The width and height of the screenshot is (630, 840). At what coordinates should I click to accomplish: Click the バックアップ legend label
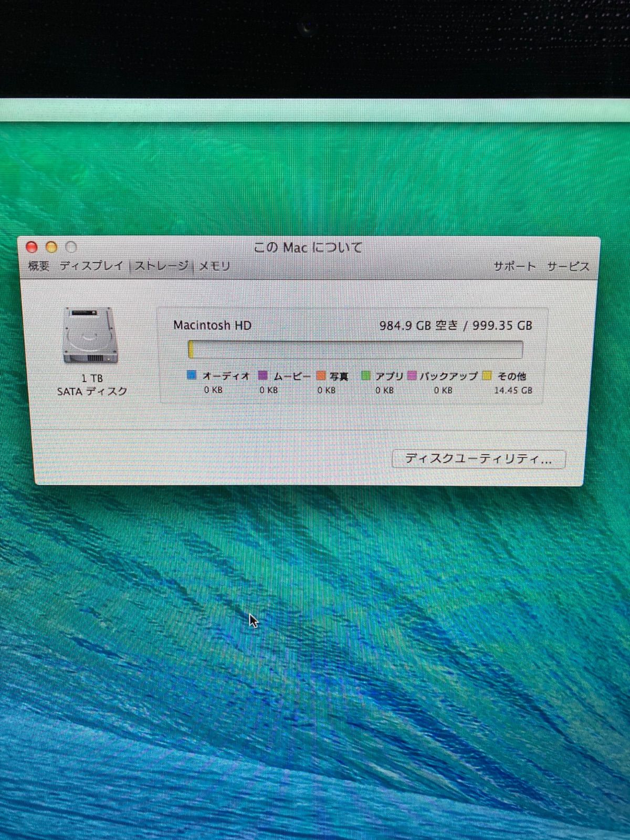(x=449, y=376)
